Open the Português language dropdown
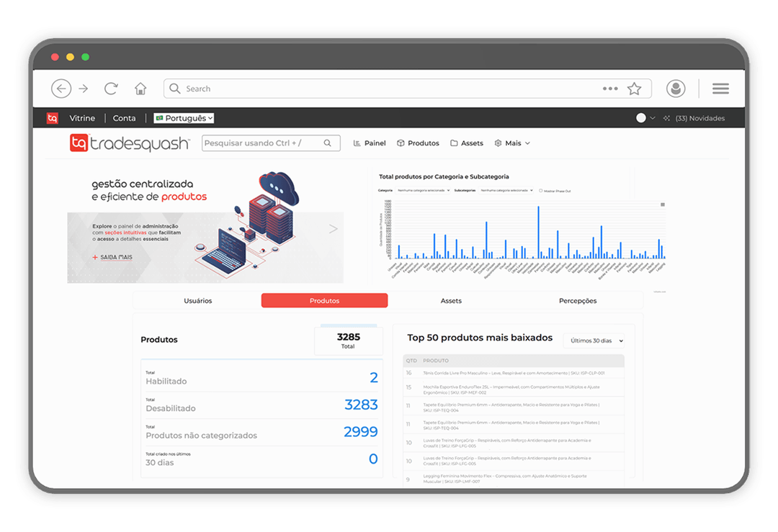778x532 pixels. click(x=184, y=118)
